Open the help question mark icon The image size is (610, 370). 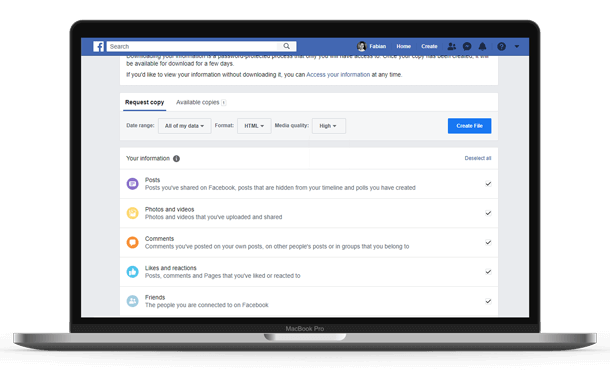pyautogui.click(x=501, y=46)
